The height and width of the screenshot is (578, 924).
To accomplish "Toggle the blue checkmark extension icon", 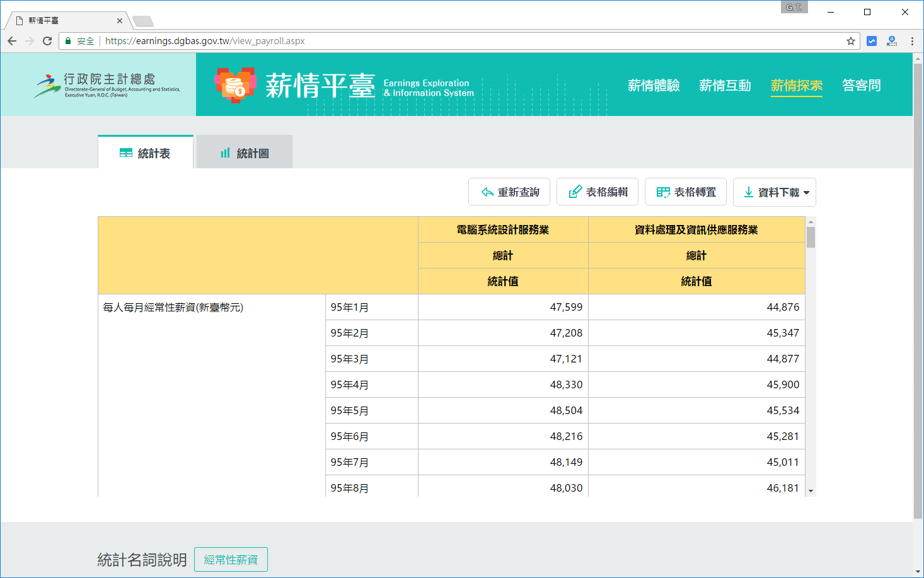I will coord(871,40).
